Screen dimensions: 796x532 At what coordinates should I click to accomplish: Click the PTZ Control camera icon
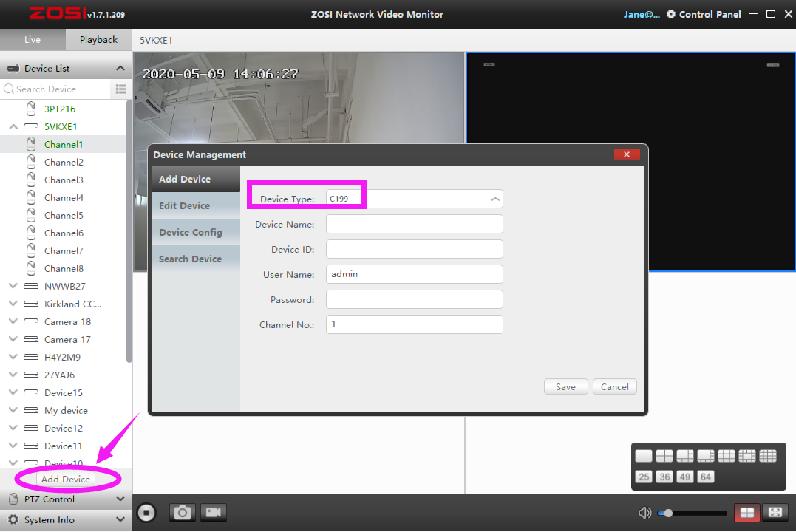pyautogui.click(x=14, y=499)
